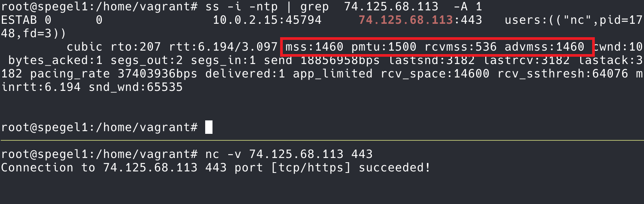This screenshot has height=204, width=644.
Task: Click the [tcp/https] text in lower pane
Action: [x=310, y=168]
